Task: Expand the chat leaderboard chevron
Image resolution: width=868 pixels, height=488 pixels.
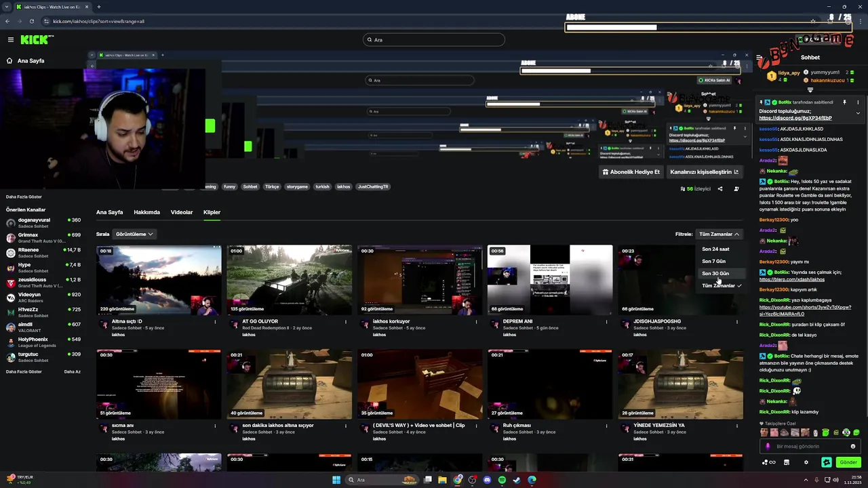Action: 810,89
